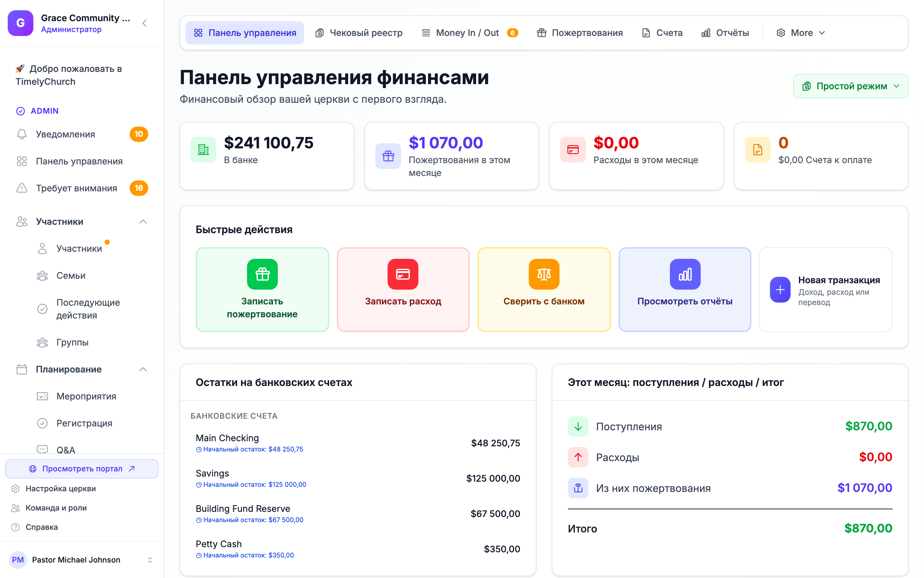Click the purple bar chart reports icon

[685, 274]
